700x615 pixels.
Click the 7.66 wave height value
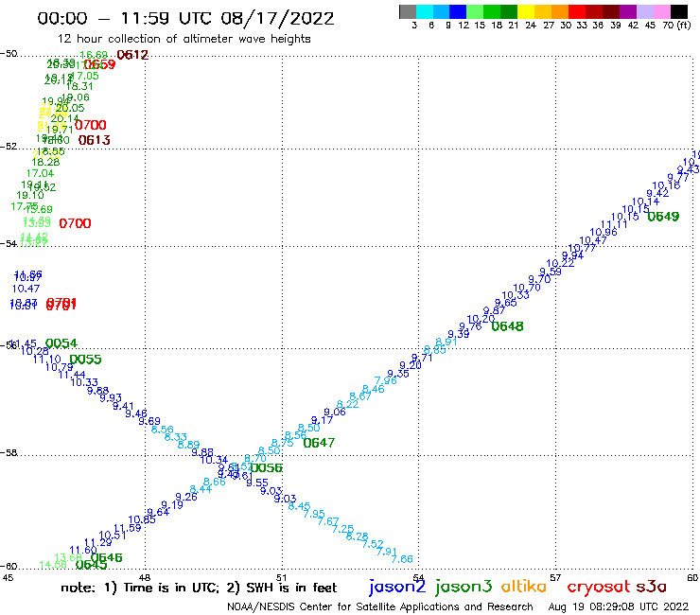coord(402,559)
